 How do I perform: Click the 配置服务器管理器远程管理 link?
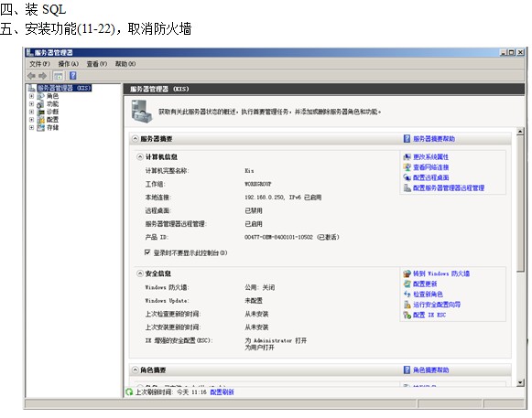(x=449, y=188)
